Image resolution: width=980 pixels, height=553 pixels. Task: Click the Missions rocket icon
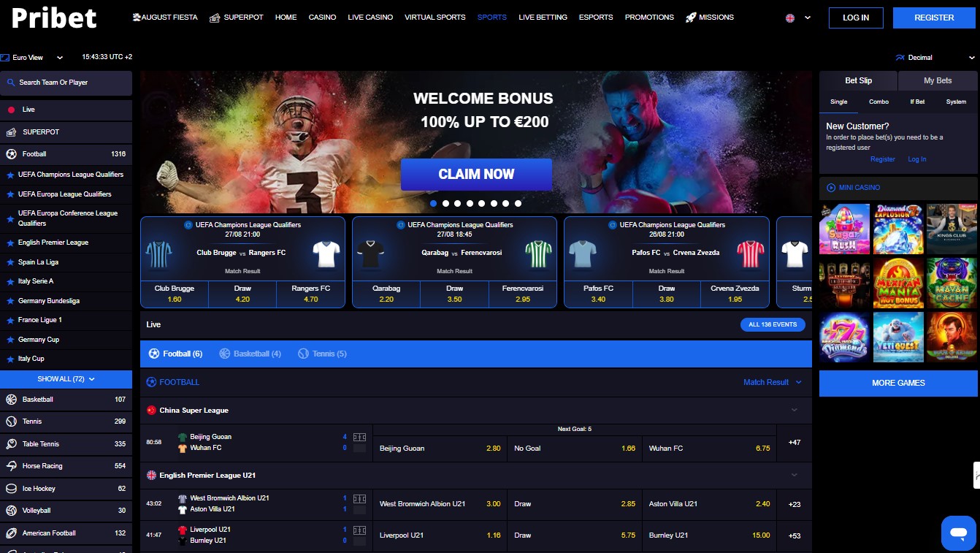click(690, 18)
